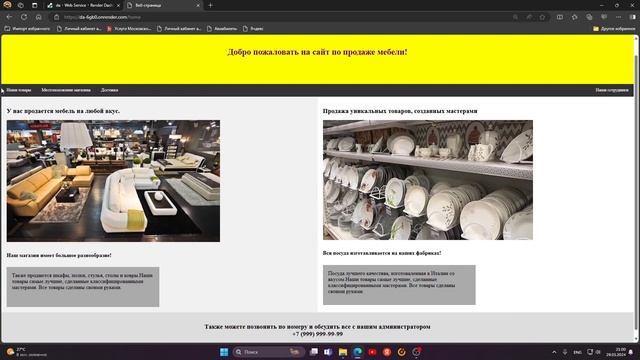Open the Услуги Московского bookmark
The height and width of the screenshot is (360, 640).
point(129,29)
